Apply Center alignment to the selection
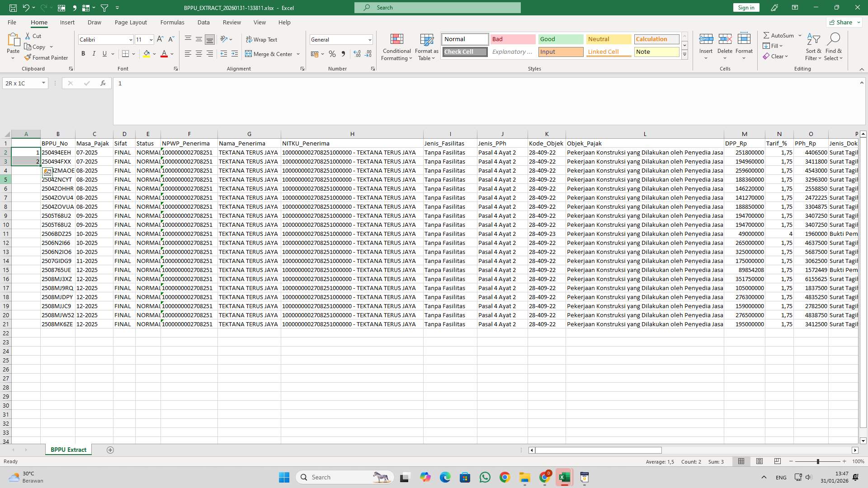Image resolution: width=868 pixels, height=488 pixels. click(x=199, y=54)
